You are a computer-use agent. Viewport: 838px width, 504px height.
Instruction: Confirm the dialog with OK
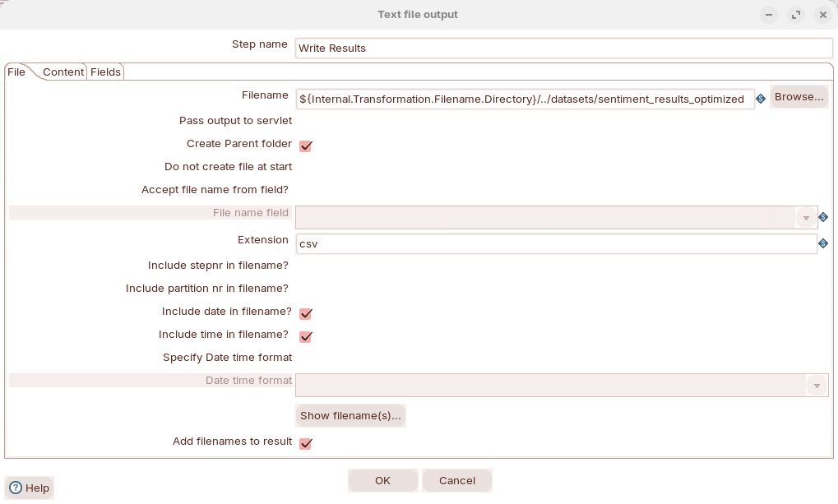(x=382, y=480)
